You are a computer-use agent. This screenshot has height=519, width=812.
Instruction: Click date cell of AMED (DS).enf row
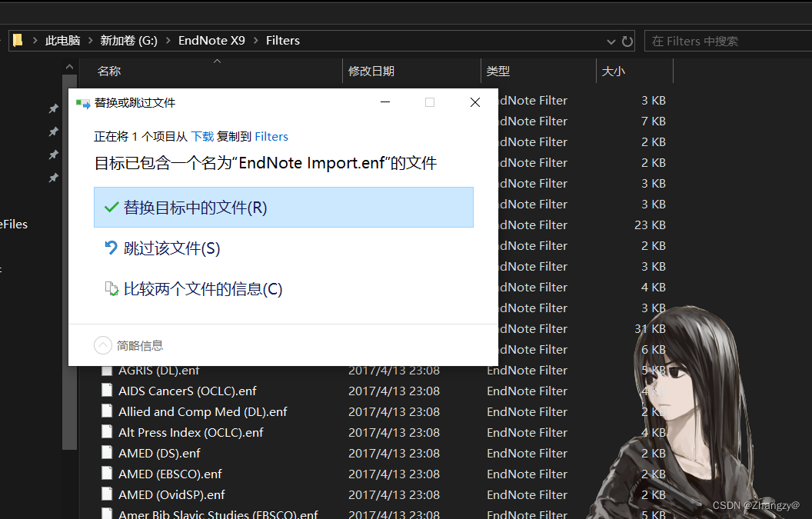394,453
